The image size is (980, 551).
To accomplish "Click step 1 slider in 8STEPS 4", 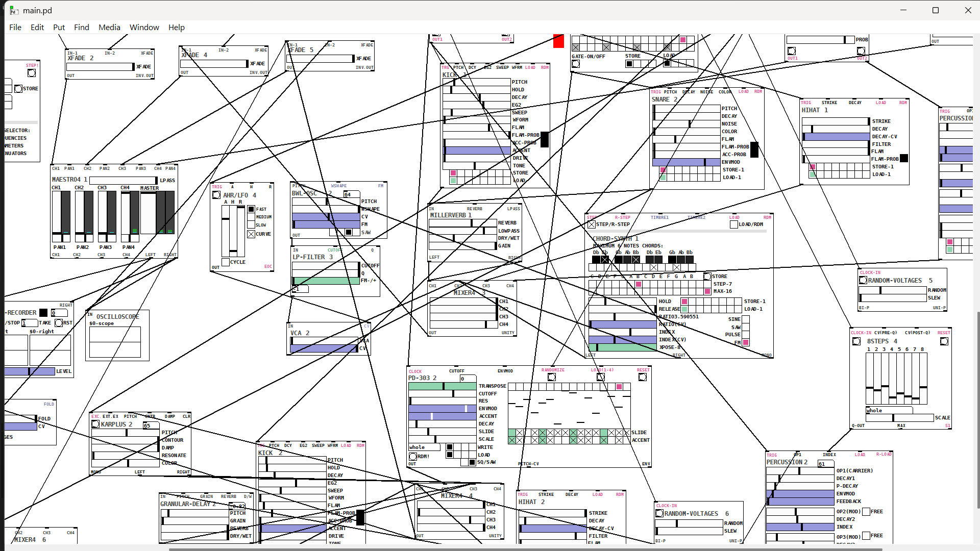I will pyautogui.click(x=869, y=379).
